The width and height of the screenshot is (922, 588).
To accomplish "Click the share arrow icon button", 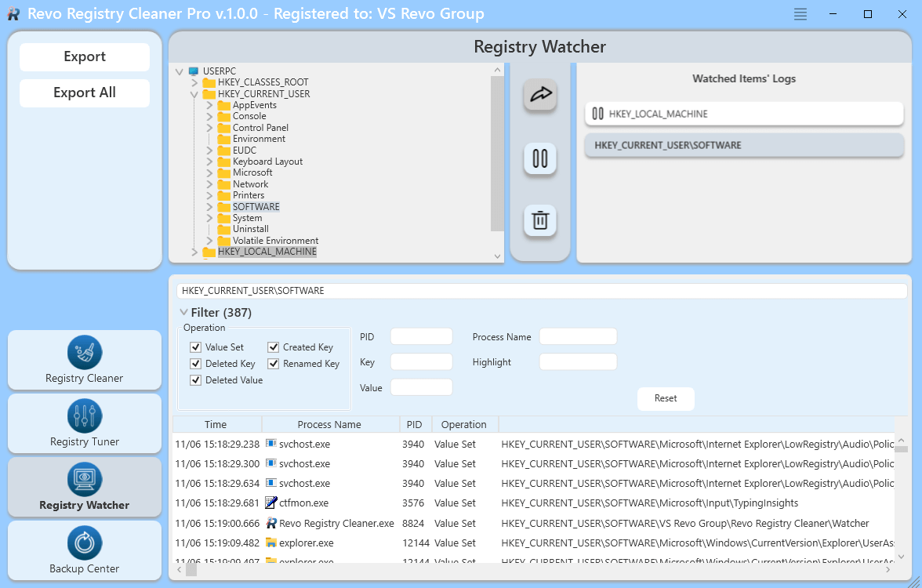I will coord(540,95).
